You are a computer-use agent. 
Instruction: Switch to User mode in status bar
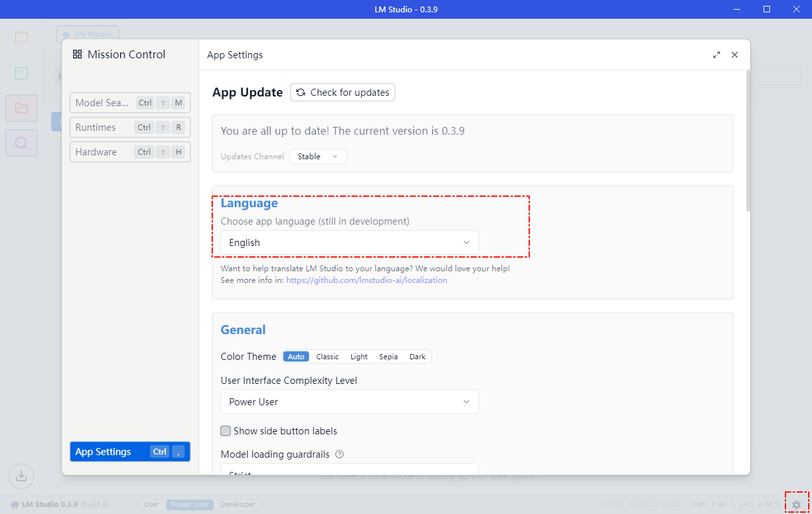151,504
